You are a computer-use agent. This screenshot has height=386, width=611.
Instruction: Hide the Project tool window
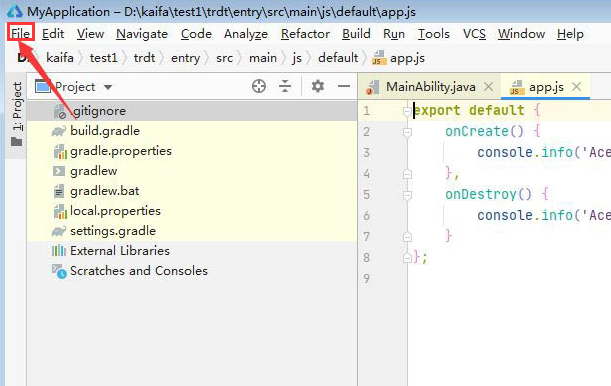point(344,86)
